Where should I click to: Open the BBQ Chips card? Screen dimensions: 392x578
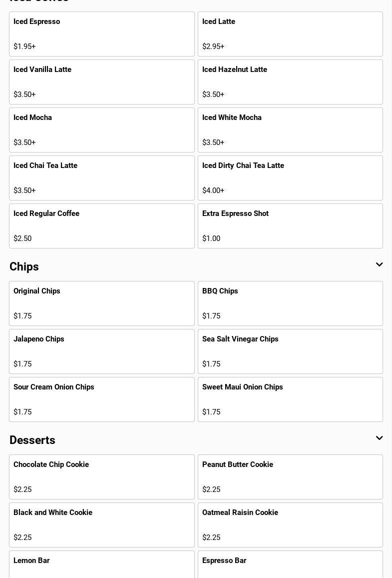[290, 303]
